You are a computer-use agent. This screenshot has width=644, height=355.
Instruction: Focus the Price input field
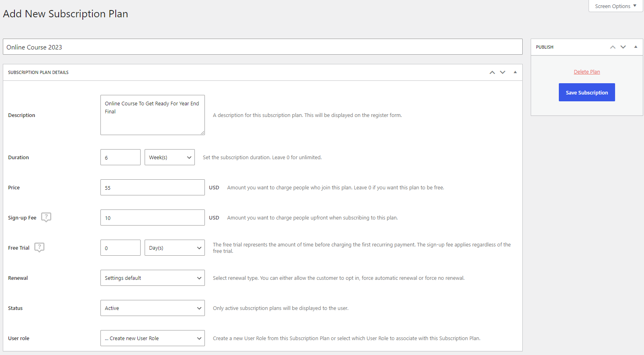tap(153, 187)
